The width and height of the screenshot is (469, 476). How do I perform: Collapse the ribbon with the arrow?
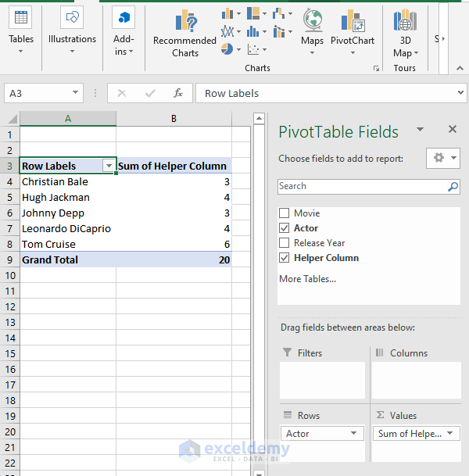click(x=460, y=68)
